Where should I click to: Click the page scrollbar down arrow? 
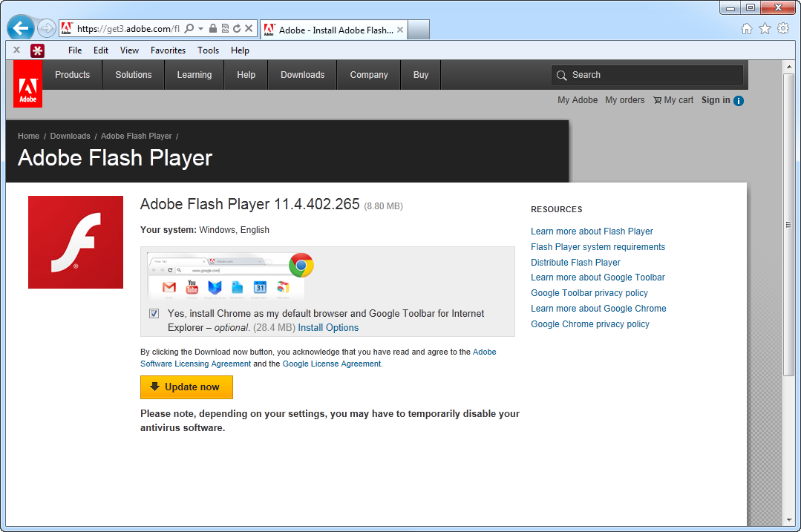click(x=789, y=519)
